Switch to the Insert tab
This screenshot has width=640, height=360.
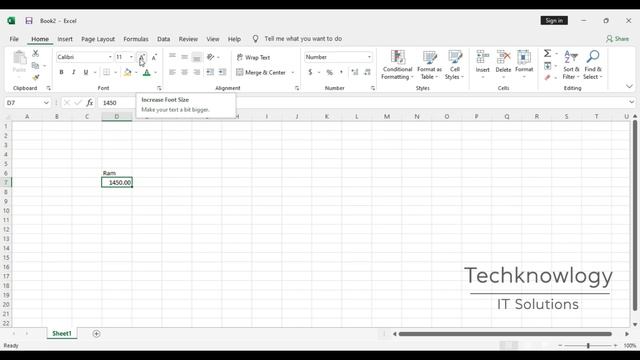pos(64,39)
